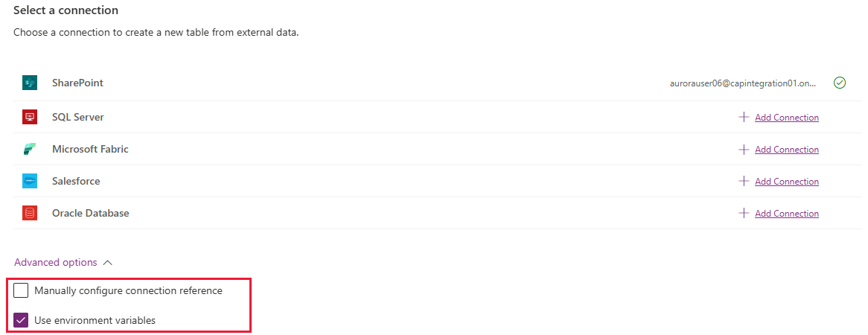
Task: Enable Manually configure connection reference checkbox
Action: (21, 291)
